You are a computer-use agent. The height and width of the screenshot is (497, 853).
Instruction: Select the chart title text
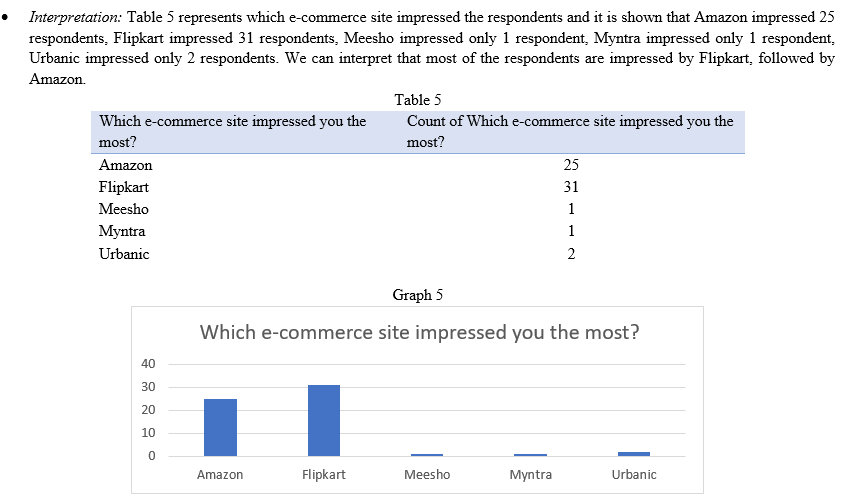419,332
